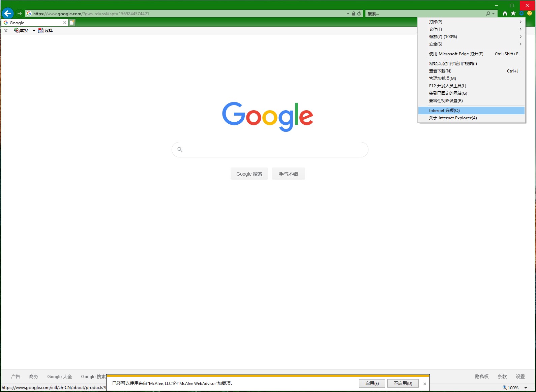Click the Google 搜索 button

pyautogui.click(x=249, y=174)
